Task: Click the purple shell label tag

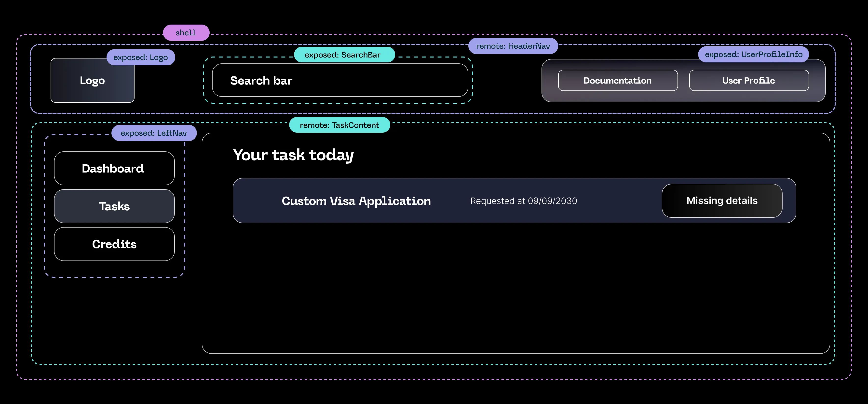Action: (186, 33)
